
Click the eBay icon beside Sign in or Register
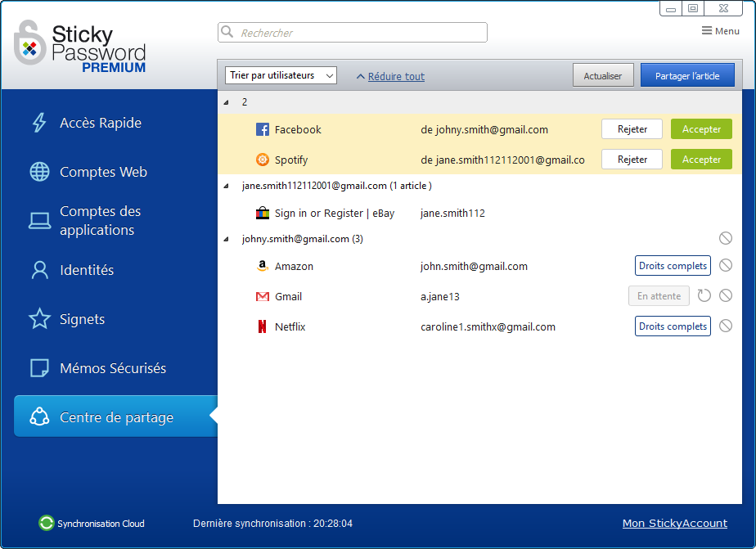click(x=263, y=213)
